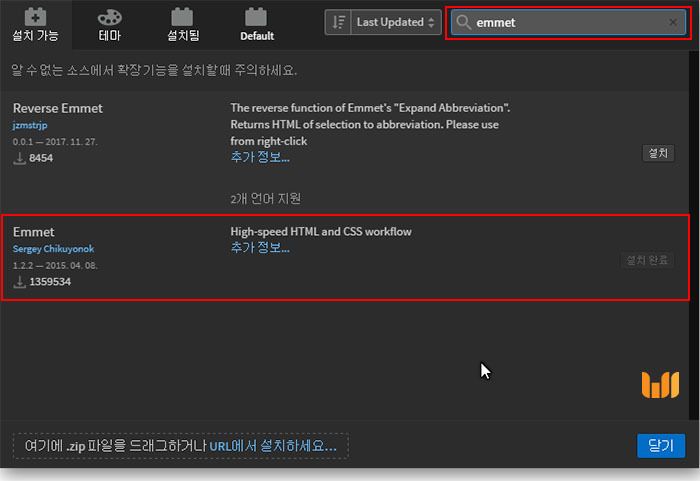Install Reverse Emmet with the 설치 button
The width and height of the screenshot is (700, 481).
tap(658, 153)
